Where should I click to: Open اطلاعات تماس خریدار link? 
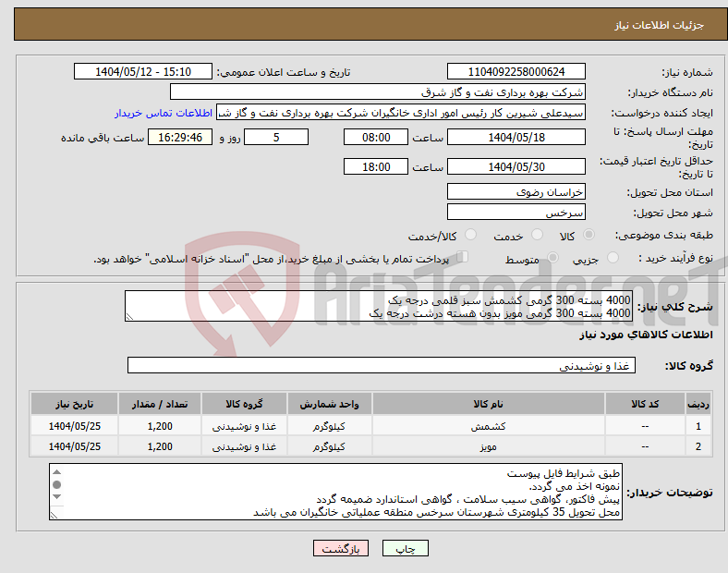[164, 113]
